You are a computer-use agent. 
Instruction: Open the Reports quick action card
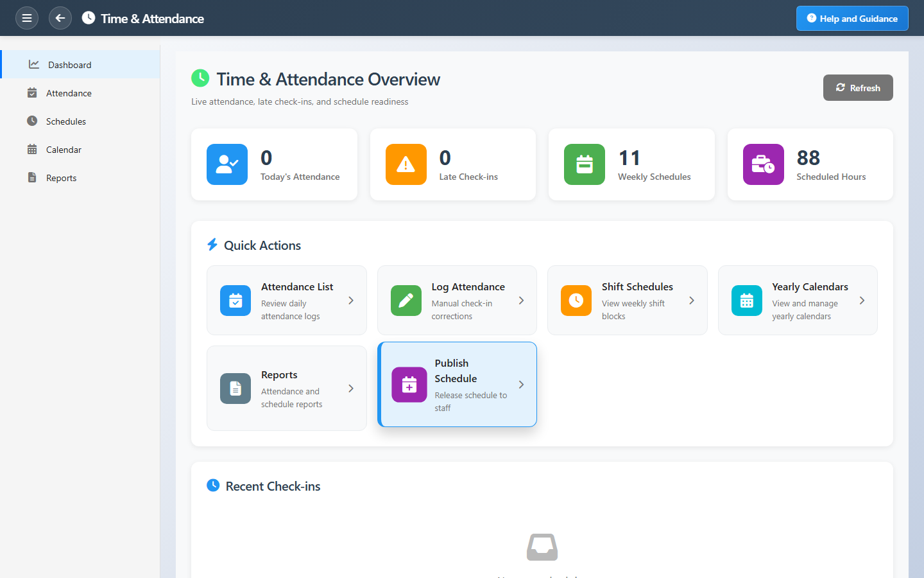click(286, 389)
